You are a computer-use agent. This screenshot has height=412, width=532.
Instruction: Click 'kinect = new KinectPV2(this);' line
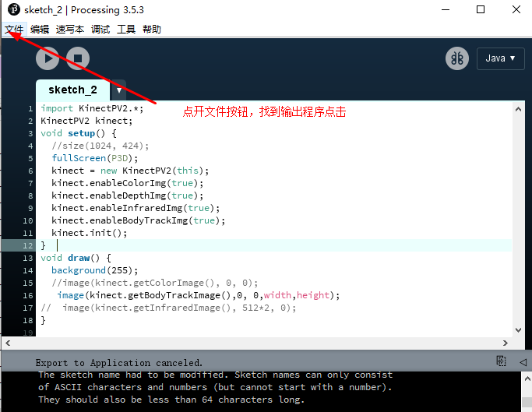point(130,171)
